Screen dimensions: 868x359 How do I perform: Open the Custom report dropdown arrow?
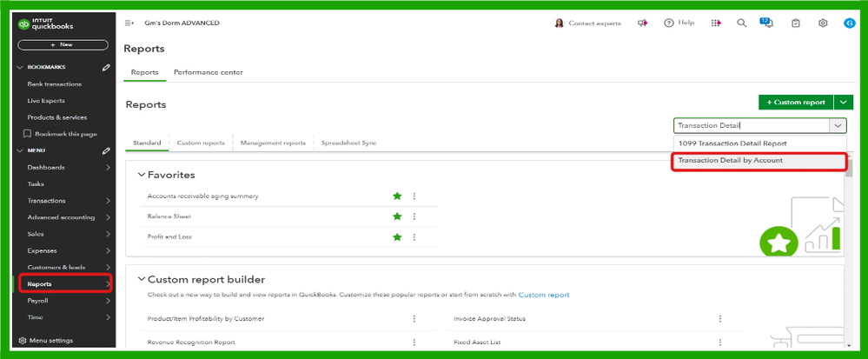pos(841,103)
